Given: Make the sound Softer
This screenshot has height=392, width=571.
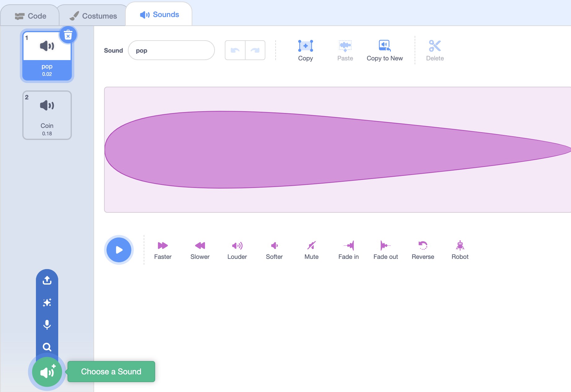Looking at the screenshot, I should 274,250.
